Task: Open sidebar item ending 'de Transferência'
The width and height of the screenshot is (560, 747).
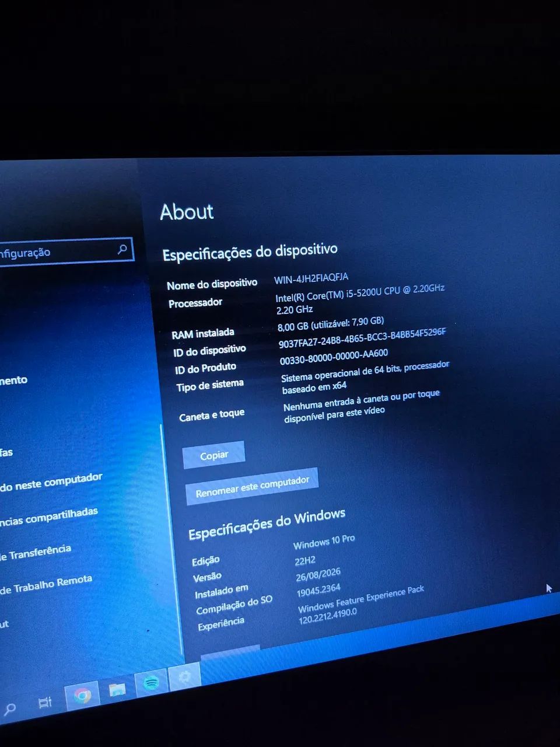Action: coord(36,552)
